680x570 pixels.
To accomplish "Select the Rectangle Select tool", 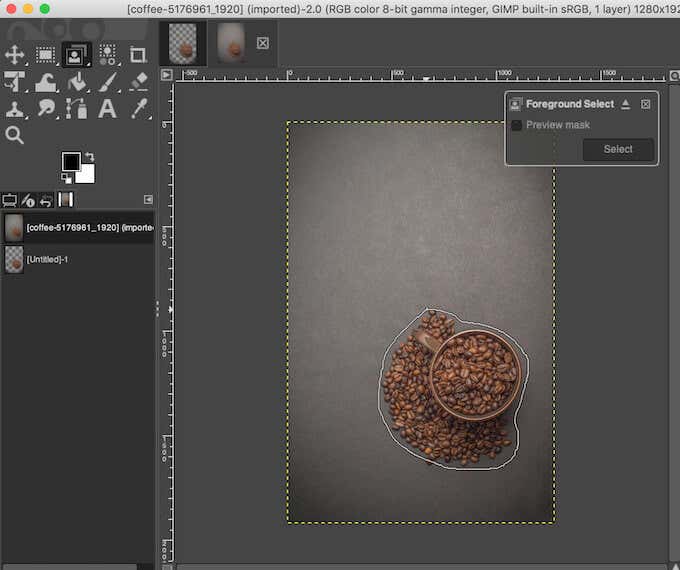I will (46, 55).
